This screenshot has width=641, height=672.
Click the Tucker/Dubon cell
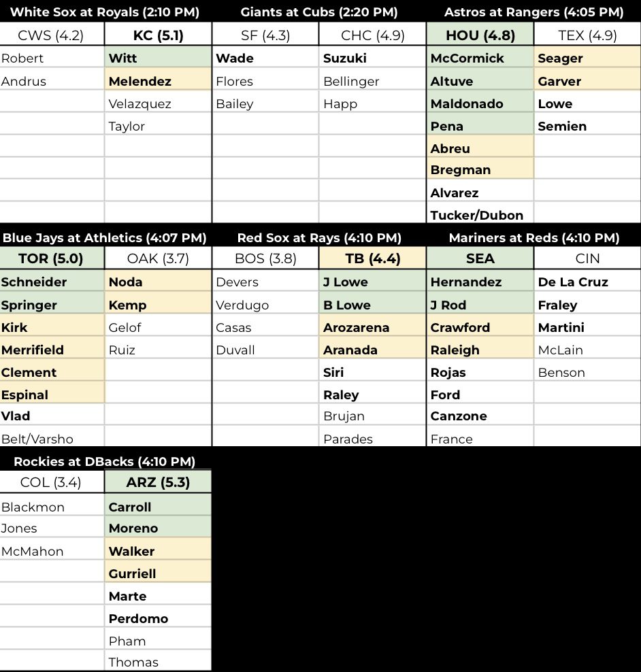[480, 215]
